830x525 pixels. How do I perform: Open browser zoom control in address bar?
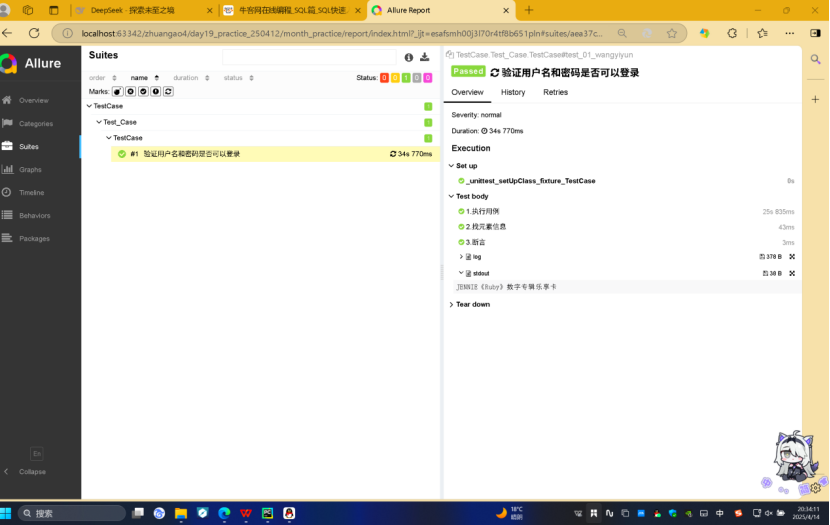click(622, 33)
